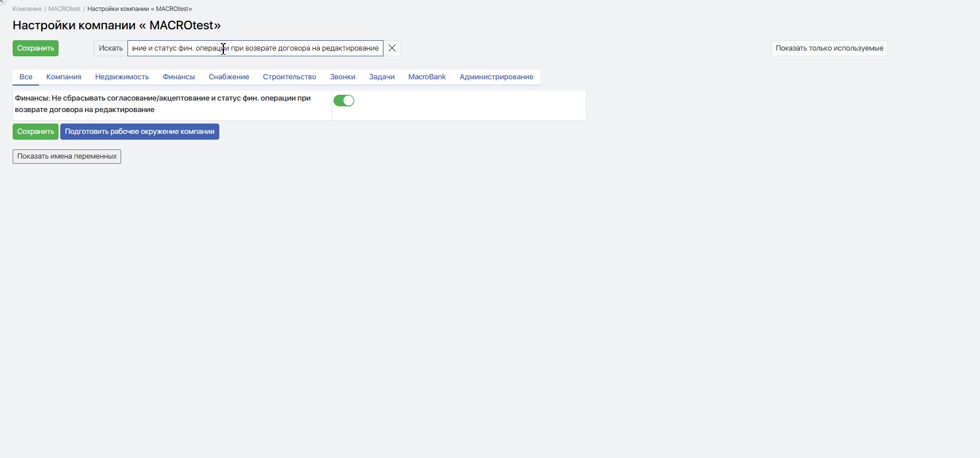Go to the 'Финансы' tab
Screen dimensions: 980x458
179,77
